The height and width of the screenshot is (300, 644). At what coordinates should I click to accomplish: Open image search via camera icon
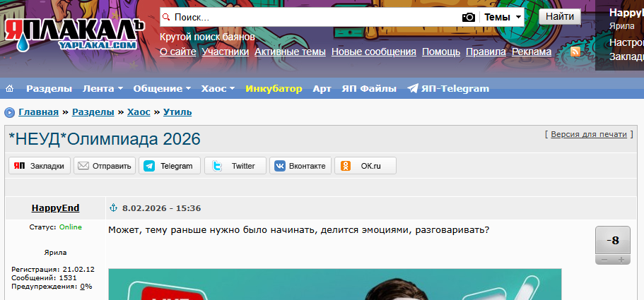coord(468,17)
